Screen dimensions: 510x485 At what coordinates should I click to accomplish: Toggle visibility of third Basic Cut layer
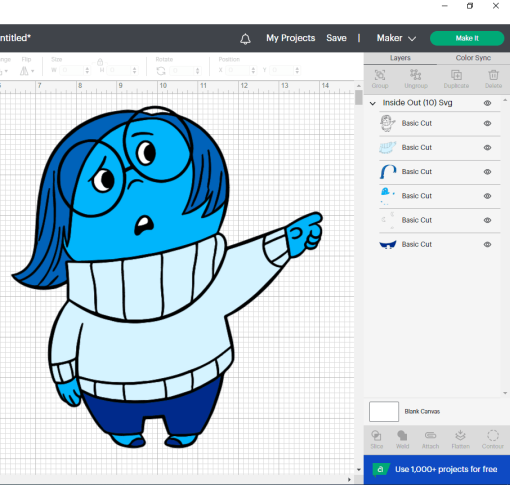click(487, 172)
